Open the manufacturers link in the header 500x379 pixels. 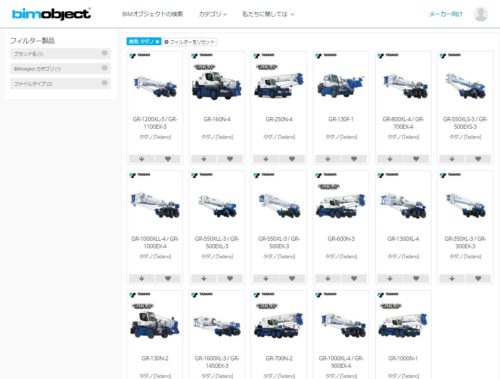(x=445, y=14)
